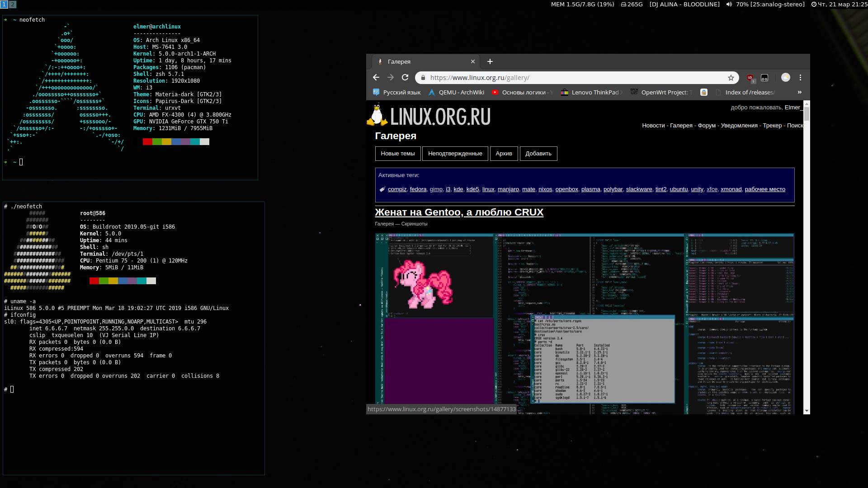Click the clock date indicator
868x488 pixels.
[839, 4]
